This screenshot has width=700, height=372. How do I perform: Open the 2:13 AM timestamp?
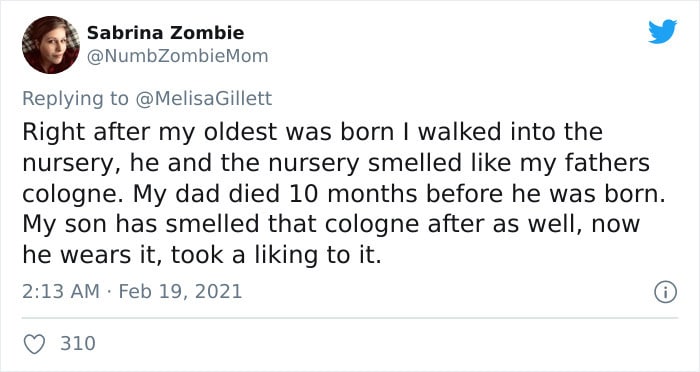click(x=61, y=292)
